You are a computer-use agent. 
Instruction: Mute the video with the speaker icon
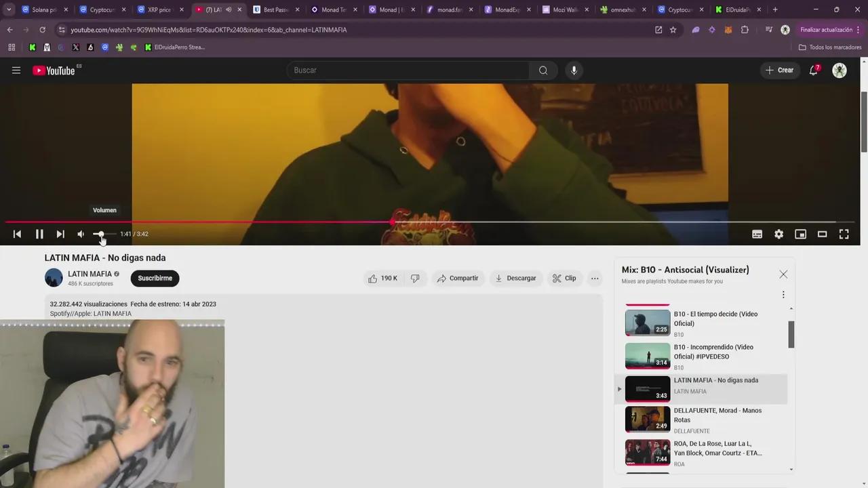coord(81,234)
